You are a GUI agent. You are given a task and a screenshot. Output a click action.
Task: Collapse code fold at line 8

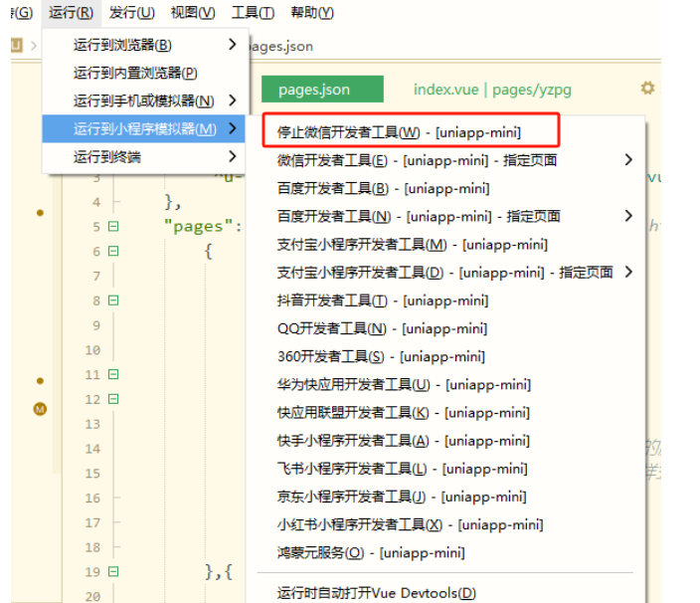(113, 301)
